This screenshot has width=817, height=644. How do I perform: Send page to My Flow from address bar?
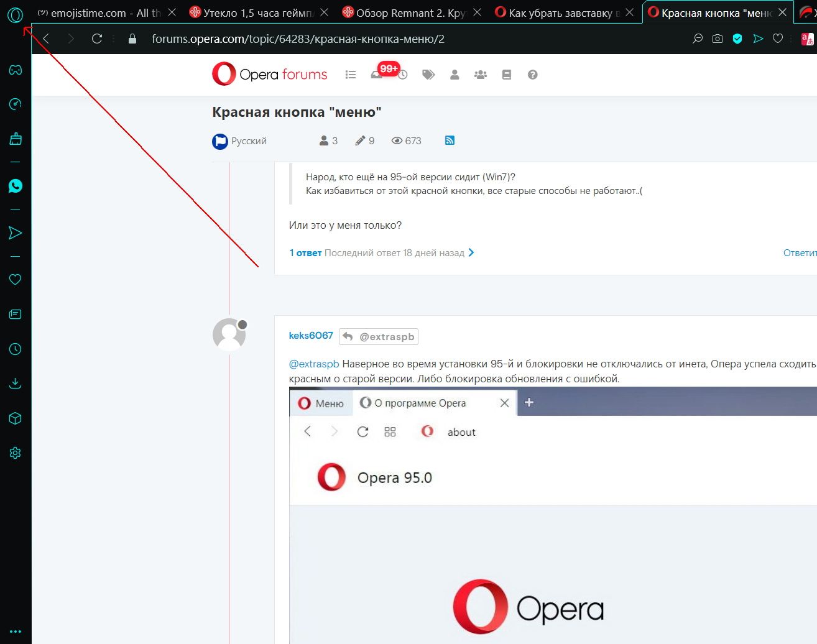[x=758, y=39]
